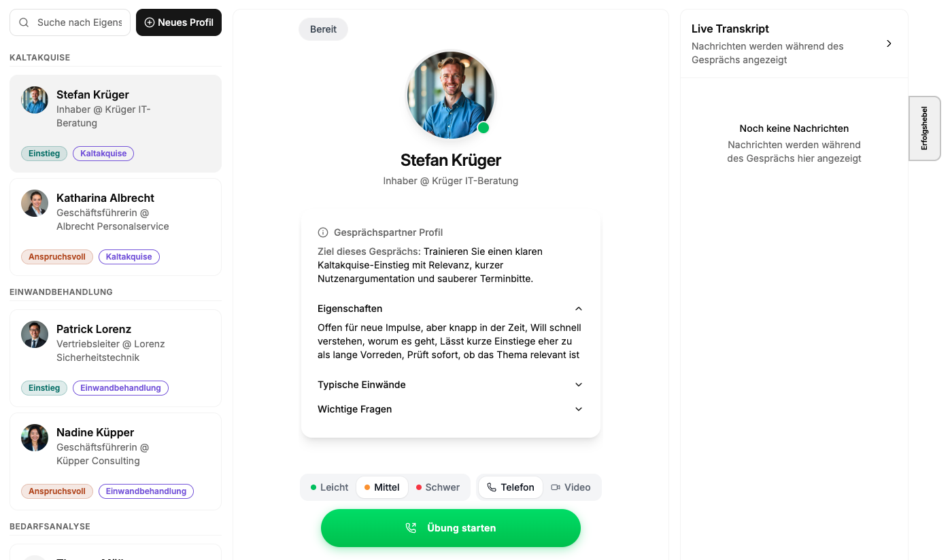950x560 pixels.
Task: Switch call mode to Telefon
Action: coord(511,487)
